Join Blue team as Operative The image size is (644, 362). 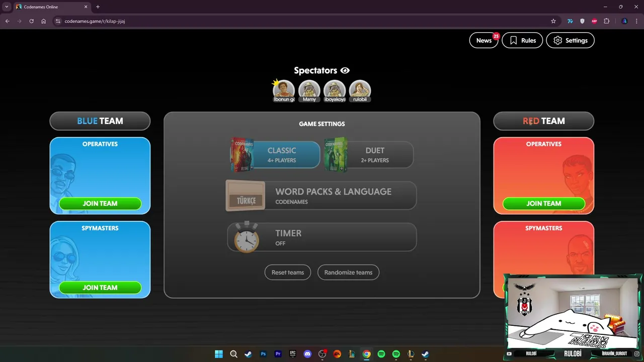click(100, 204)
